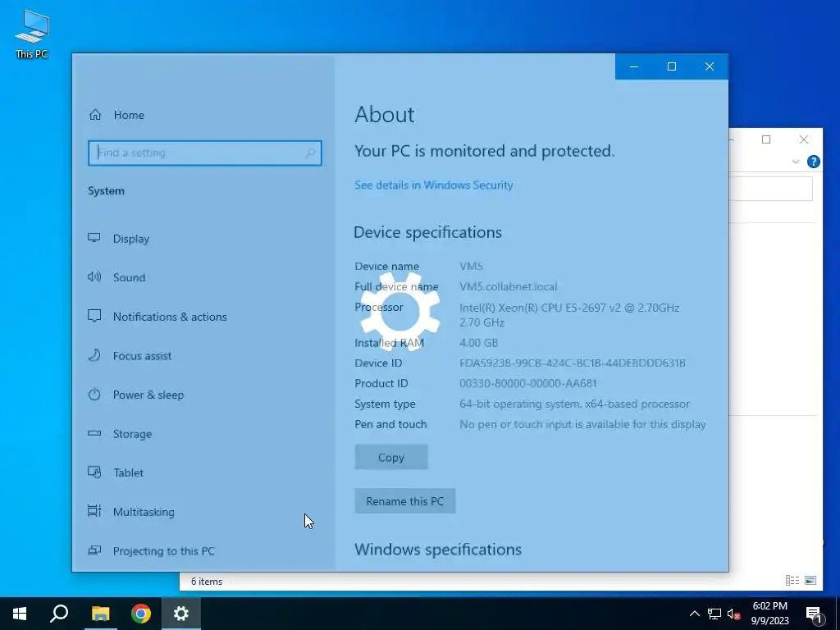
Task: Open the help icon in File Explorer
Action: [813, 162]
